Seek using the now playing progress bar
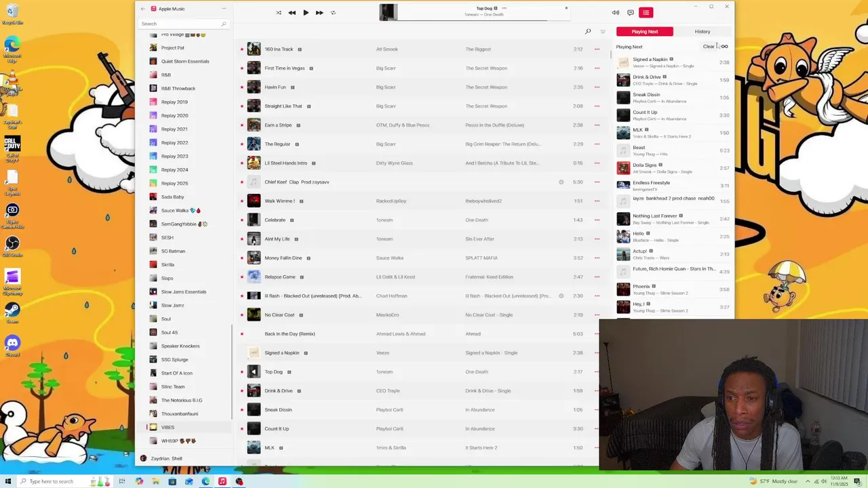 coord(484,20)
